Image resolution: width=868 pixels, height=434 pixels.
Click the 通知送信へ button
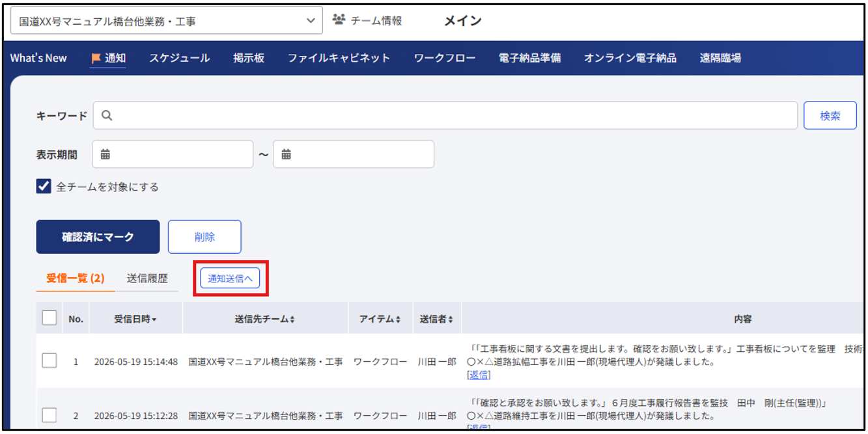click(x=231, y=278)
